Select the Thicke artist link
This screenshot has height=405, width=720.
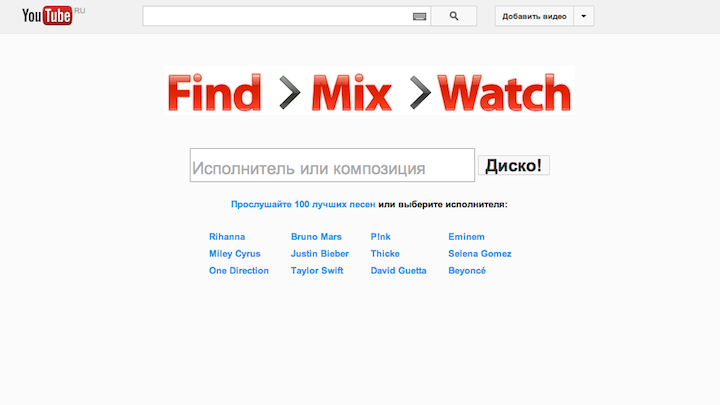click(x=385, y=254)
